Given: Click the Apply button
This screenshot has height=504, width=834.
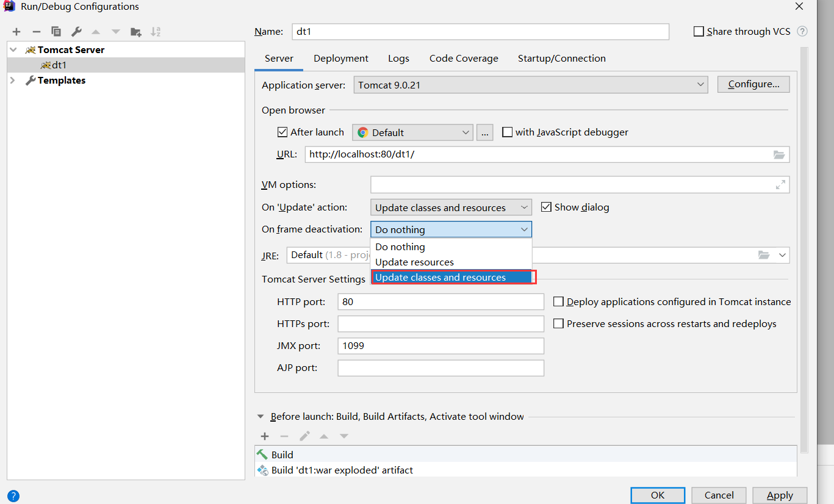Looking at the screenshot, I should (780, 495).
